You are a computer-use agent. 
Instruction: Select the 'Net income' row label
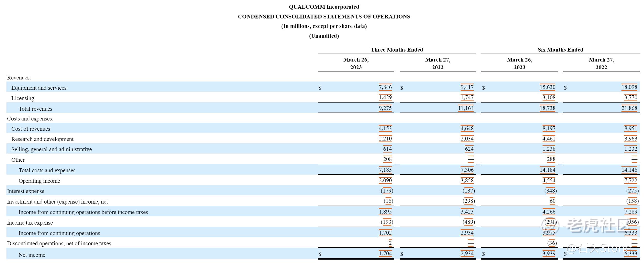(32, 255)
